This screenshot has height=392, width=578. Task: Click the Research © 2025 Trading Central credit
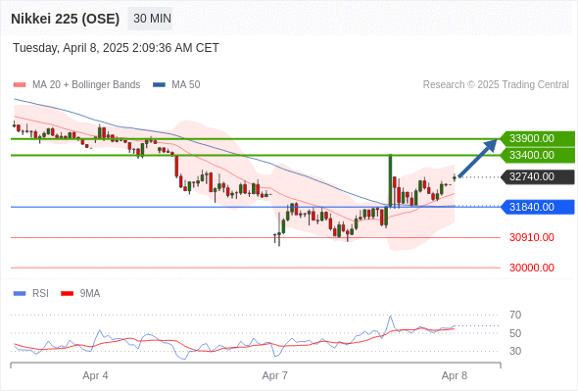click(496, 85)
